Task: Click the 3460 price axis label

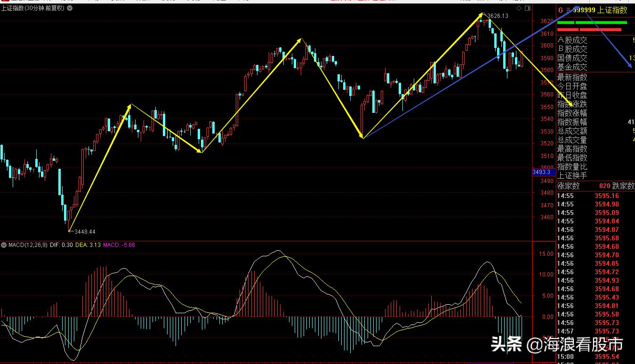Action: 547,217
